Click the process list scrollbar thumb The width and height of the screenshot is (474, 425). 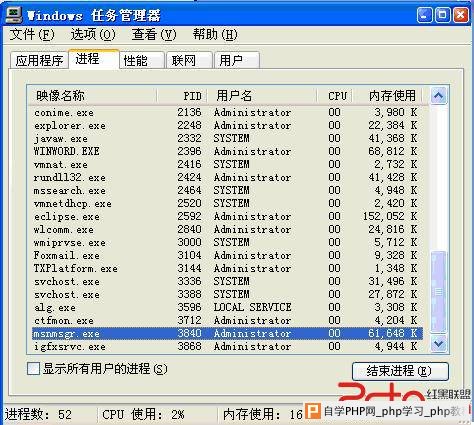438,292
